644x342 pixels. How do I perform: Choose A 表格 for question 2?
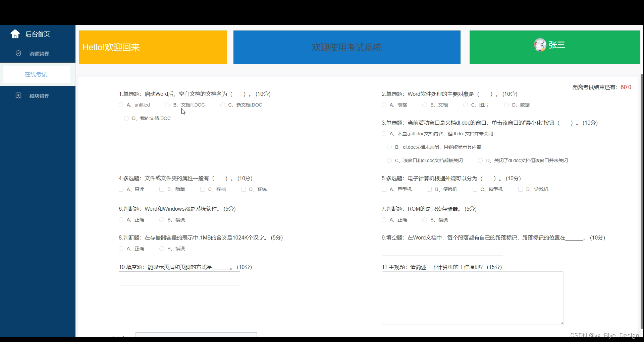tap(384, 105)
